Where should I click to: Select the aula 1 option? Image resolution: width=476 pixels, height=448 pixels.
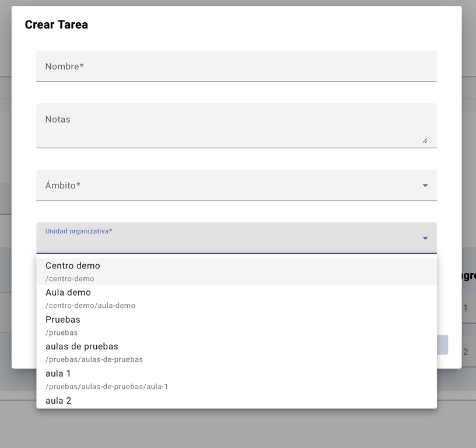click(x=236, y=380)
